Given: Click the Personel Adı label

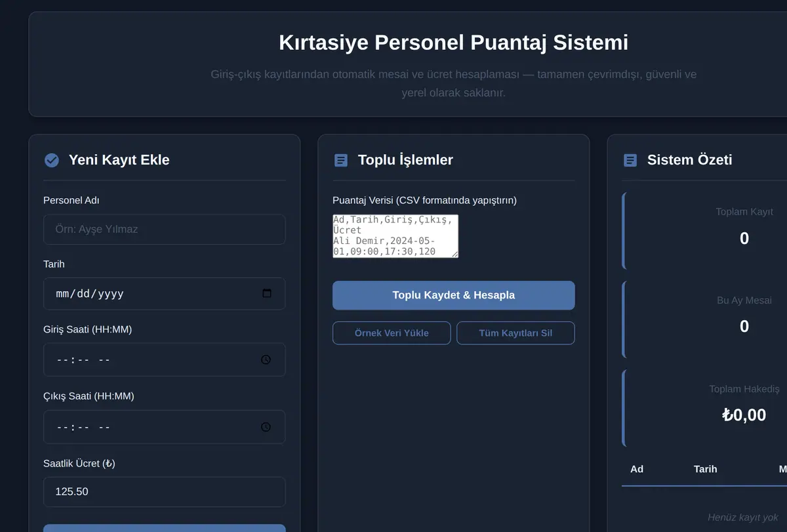Looking at the screenshot, I should click(x=71, y=200).
